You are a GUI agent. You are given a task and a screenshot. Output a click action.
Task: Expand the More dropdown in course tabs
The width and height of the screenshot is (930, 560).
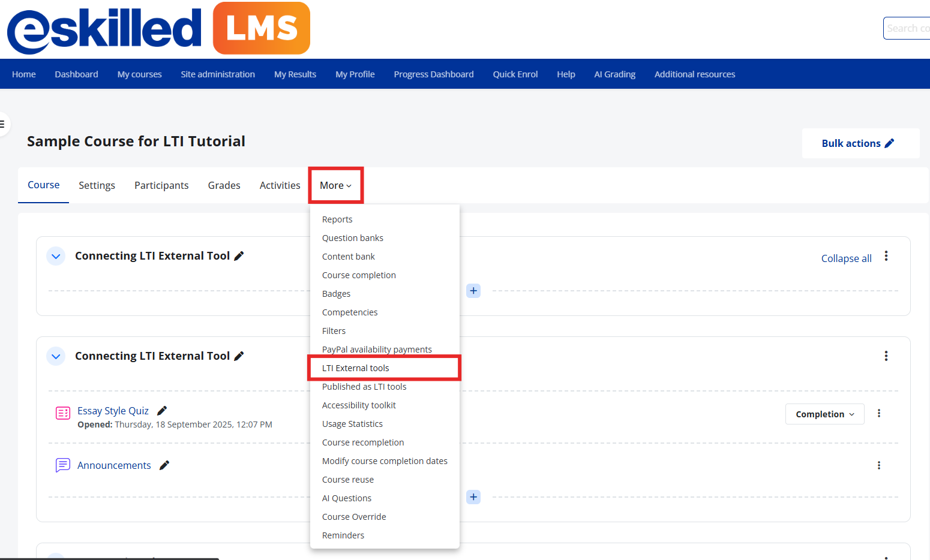(335, 186)
